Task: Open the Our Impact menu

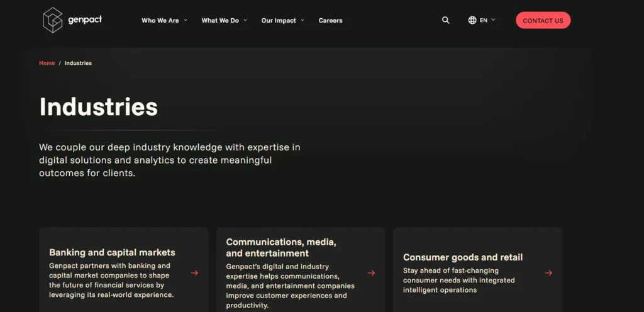Action: (279, 20)
